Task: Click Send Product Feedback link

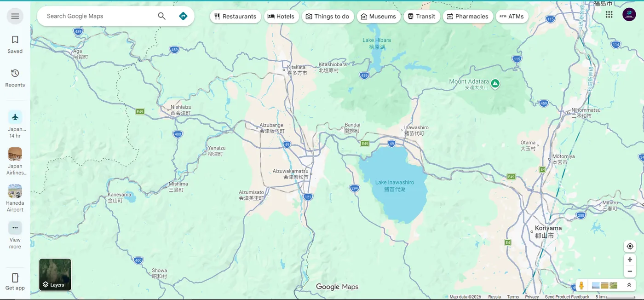Action: pos(567,297)
